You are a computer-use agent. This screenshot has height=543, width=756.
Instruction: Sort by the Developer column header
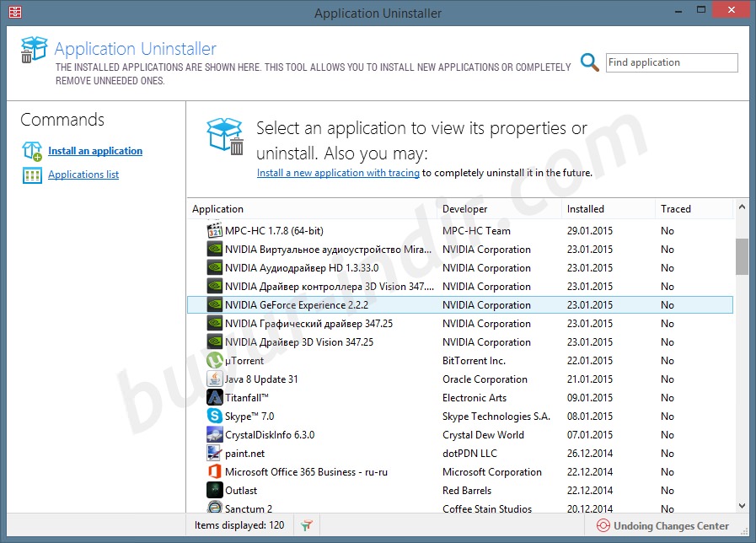499,209
